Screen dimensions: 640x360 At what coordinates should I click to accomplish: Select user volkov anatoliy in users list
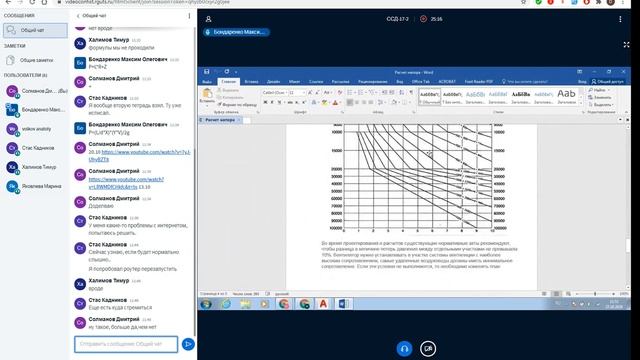point(36,129)
